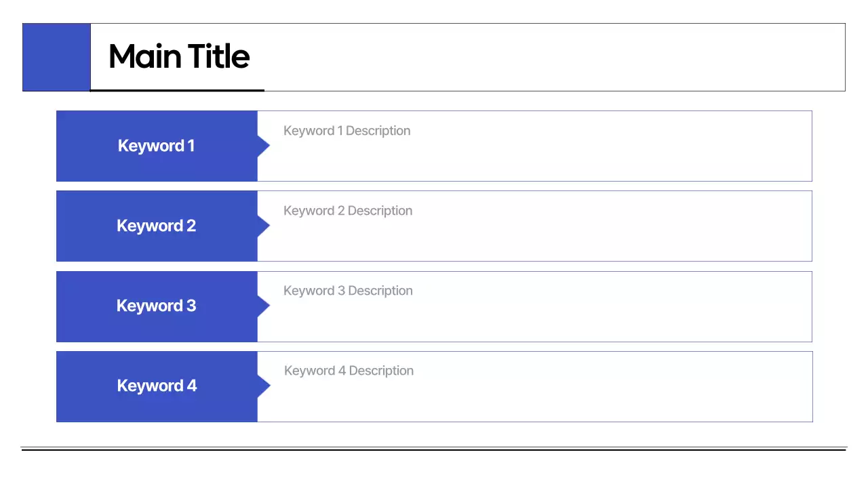This screenshot has width=868, height=488.
Task: Click the arrow pointer beside Keyword 1
Action: pos(263,146)
